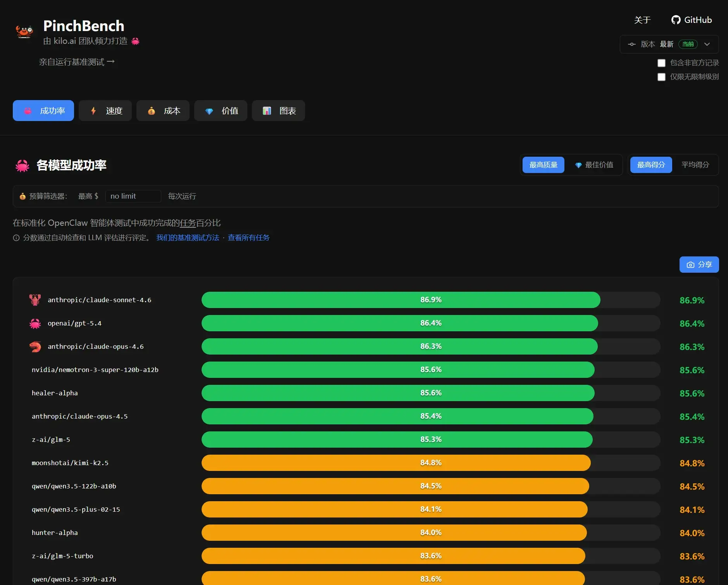Click the budget limit field showing no limit
This screenshot has height=585, width=728.
pyautogui.click(x=133, y=196)
